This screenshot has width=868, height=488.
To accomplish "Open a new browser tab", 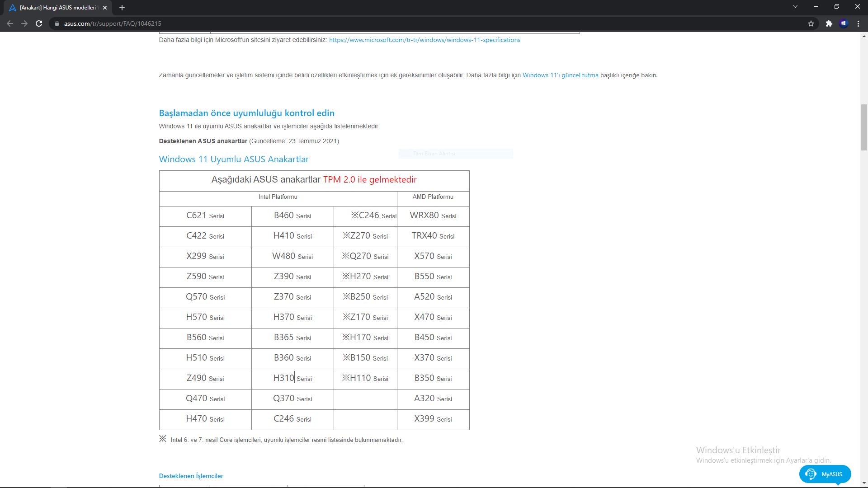I will [x=122, y=8].
